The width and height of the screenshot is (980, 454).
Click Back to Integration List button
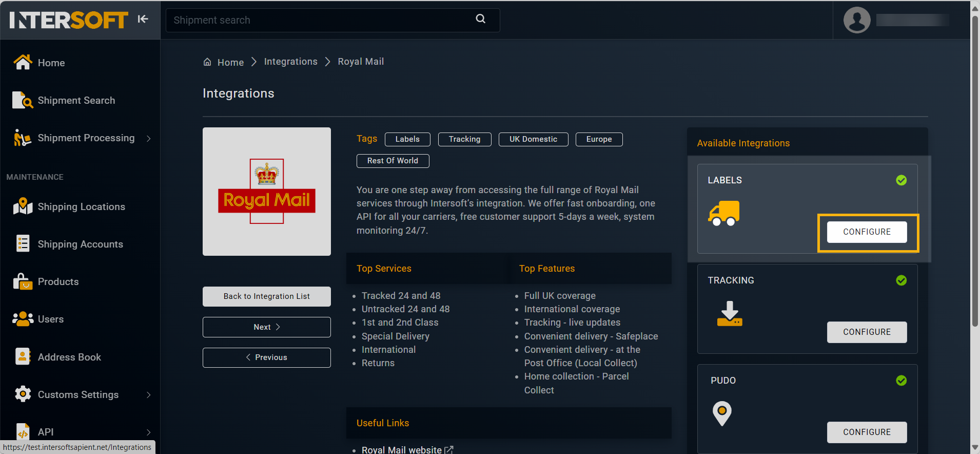267,296
